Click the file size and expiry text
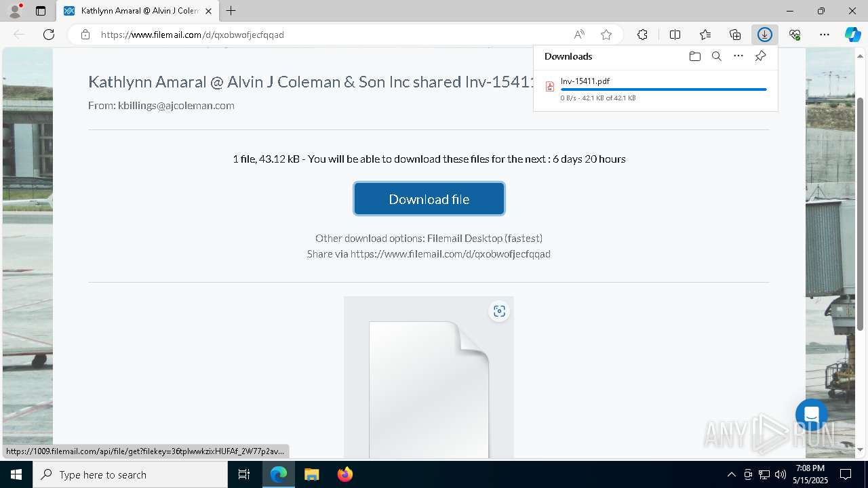 tap(429, 159)
